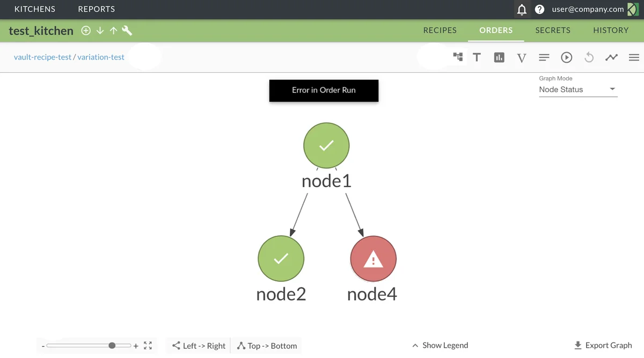
Task: Open help via question mark icon
Action: pos(540,10)
